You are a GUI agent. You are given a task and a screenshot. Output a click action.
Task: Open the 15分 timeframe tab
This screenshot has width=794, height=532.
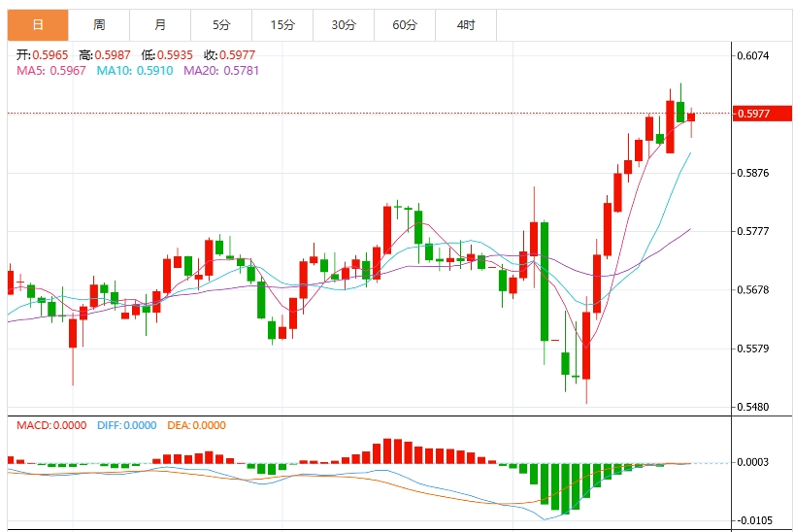click(282, 25)
